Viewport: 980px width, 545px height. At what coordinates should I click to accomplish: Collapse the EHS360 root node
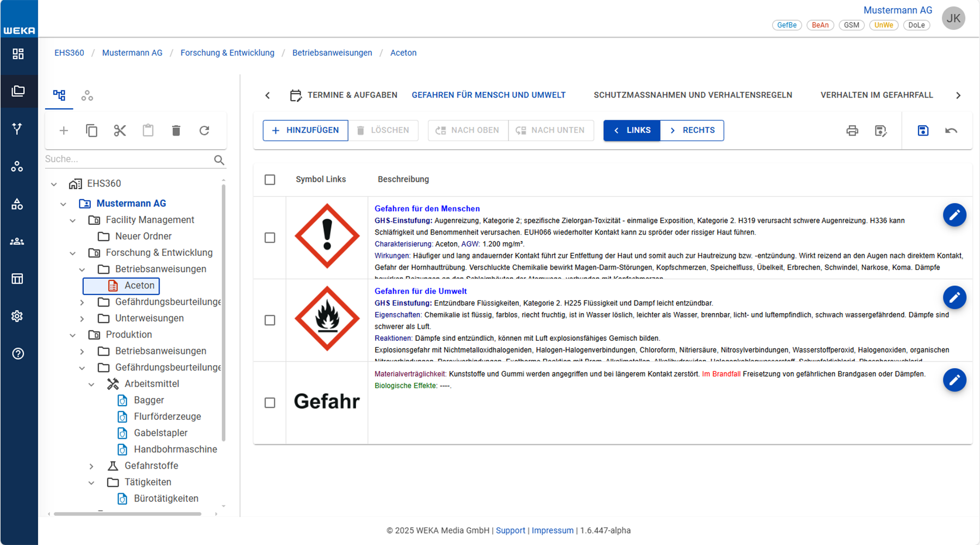[x=54, y=184]
